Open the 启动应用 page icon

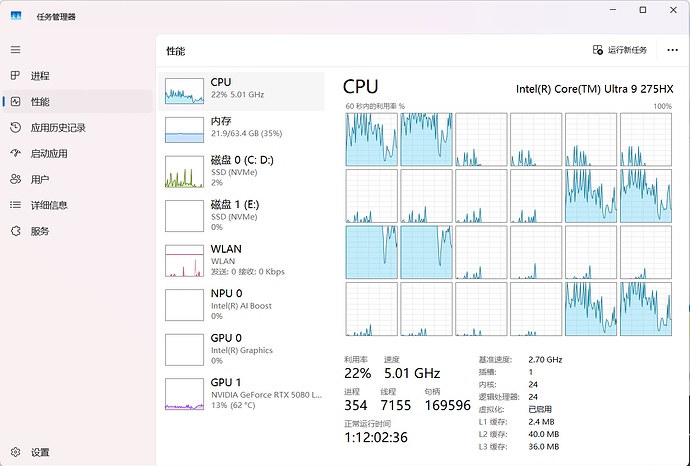coord(15,154)
